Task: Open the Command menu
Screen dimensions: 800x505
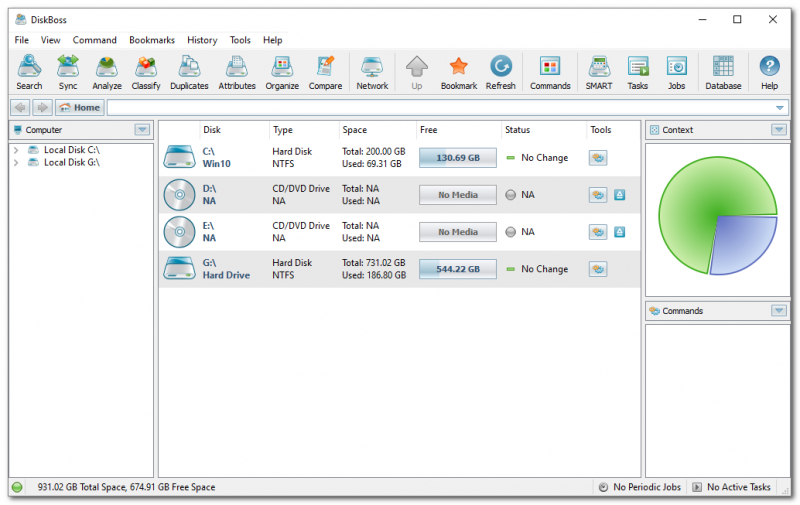Action: coord(95,40)
